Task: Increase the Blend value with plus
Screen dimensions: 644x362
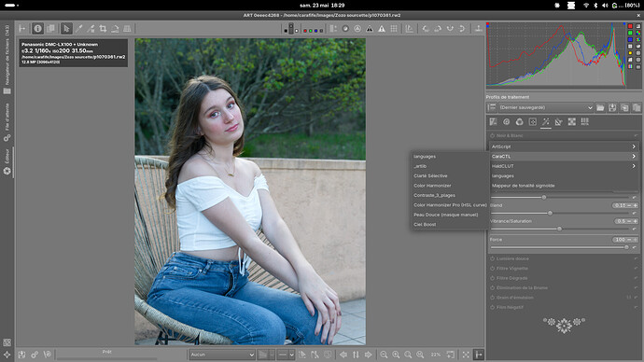Action: point(635,205)
